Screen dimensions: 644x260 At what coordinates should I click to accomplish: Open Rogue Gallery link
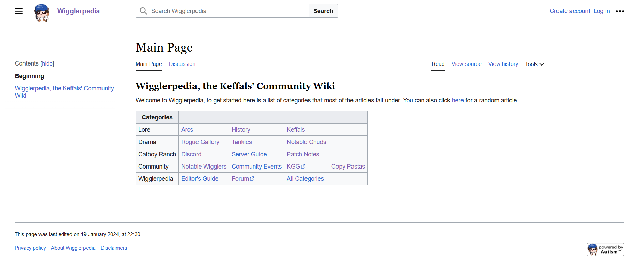[x=200, y=142]
